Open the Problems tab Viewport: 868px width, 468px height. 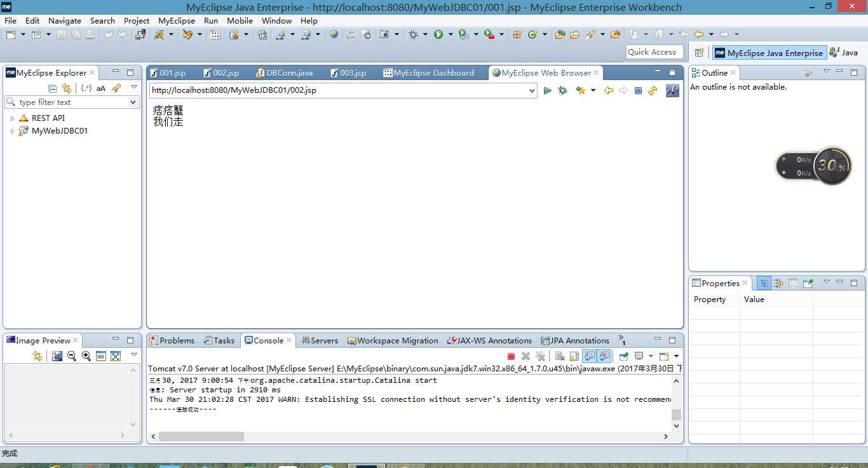pos(172,341)
